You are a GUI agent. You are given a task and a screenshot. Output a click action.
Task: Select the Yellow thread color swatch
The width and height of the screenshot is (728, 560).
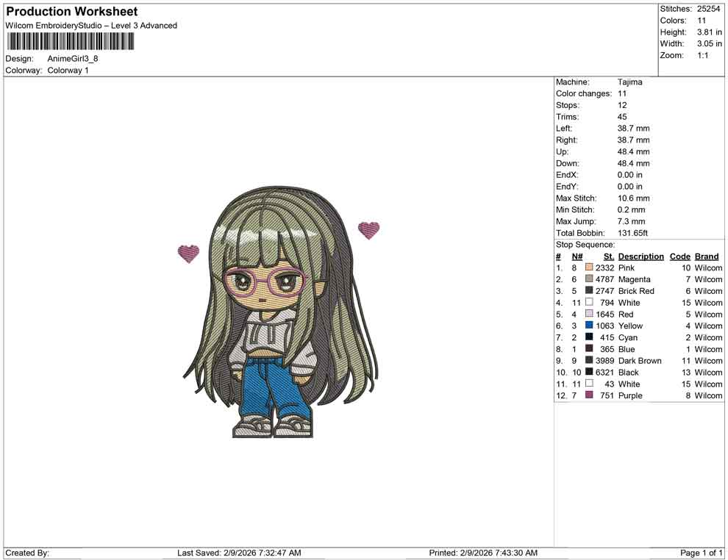point(588,326)
